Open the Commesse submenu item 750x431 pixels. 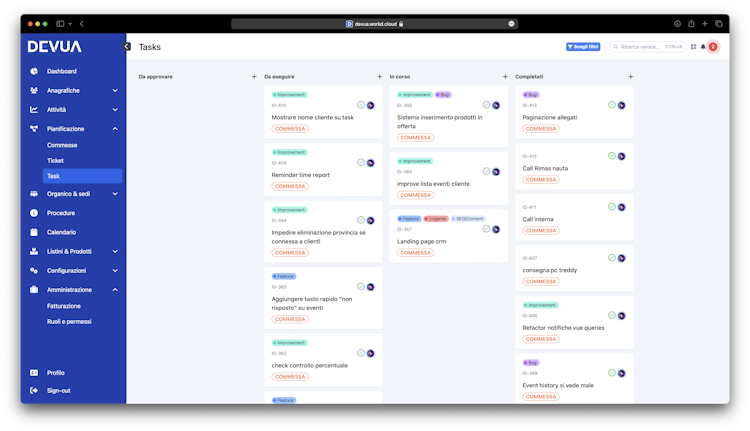pos(62,145)
